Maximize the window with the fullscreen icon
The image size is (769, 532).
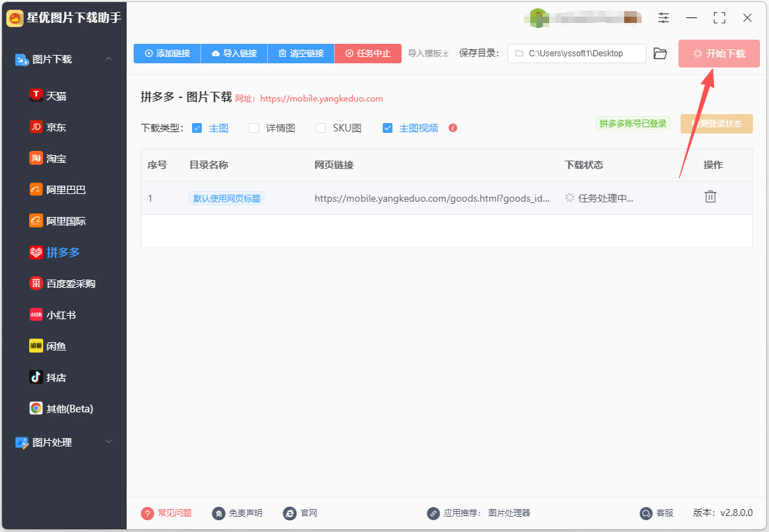point(720,18)
